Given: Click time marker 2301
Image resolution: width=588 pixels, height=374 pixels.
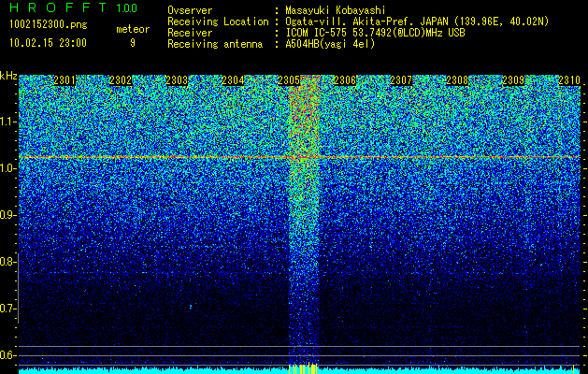Looking at the screenshot, I should click(x=65, y=80).
